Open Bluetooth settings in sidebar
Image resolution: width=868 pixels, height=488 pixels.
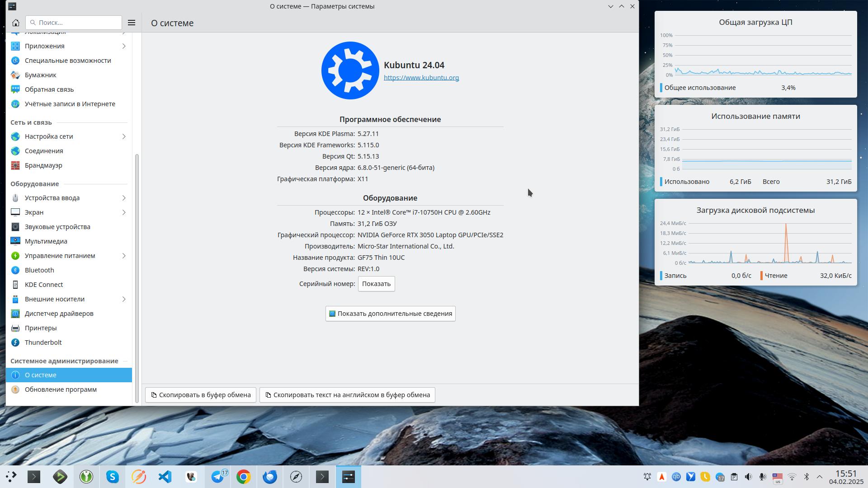click(39, 270)
